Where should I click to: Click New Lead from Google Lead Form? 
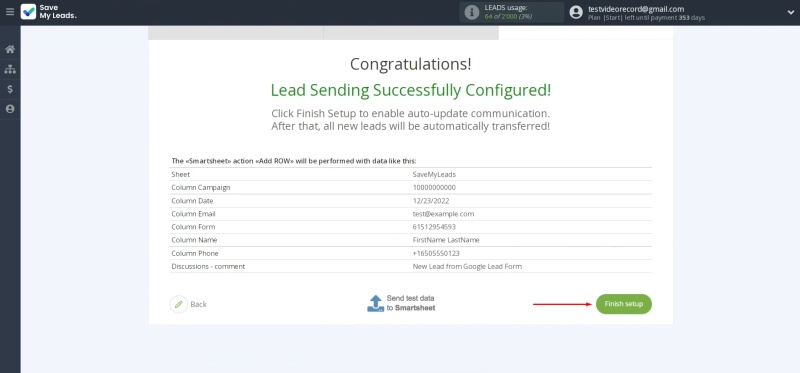pyautogui.click(x=467, y=266)
